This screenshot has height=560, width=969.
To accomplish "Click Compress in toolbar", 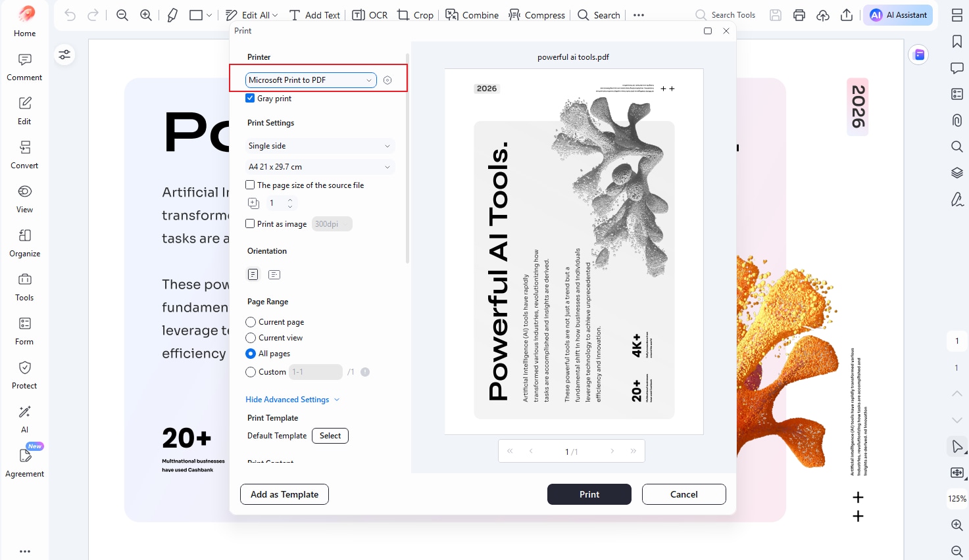I will pos(537,14).
